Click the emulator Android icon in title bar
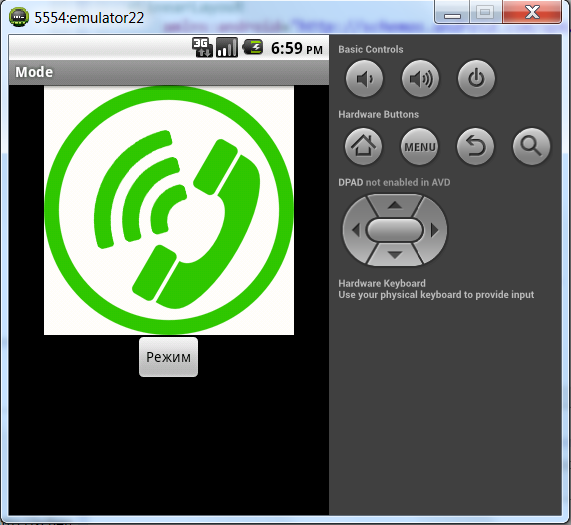Viewport: 571px width, 525px height. tap(19, 17)
